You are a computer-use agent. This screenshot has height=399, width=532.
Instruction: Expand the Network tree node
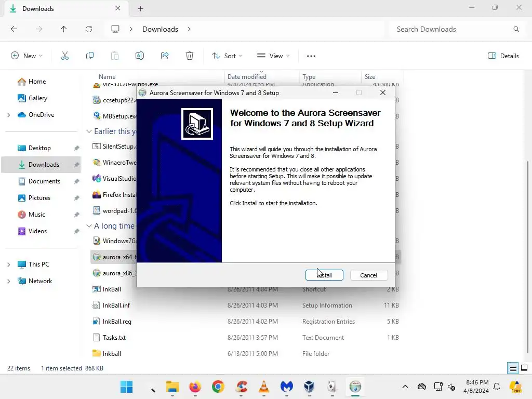coord(8,281)
